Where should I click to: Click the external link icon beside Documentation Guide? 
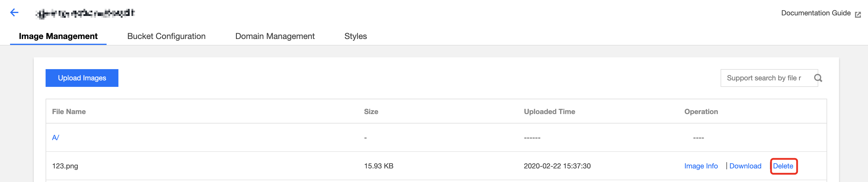pyautogui.click(x=858, y=14)
